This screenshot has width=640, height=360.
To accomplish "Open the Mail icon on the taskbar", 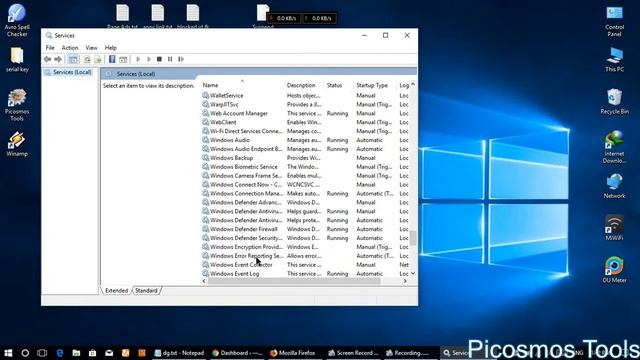I will click(x=109, y=353).
